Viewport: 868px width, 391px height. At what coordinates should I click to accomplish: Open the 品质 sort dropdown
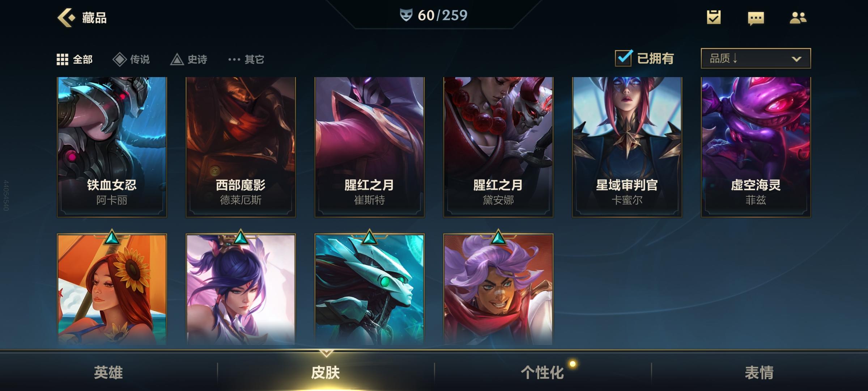756,58
